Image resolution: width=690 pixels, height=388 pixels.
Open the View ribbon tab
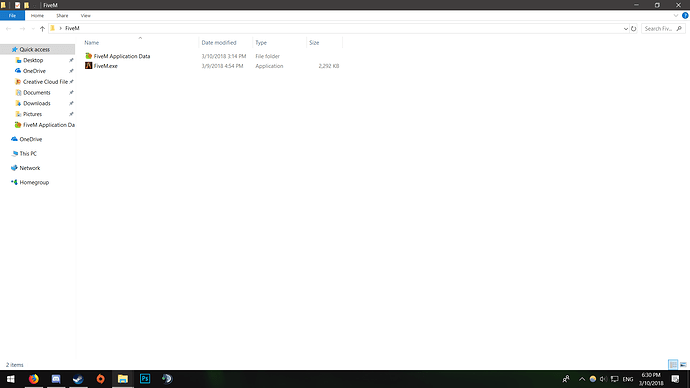pos(85,15)
